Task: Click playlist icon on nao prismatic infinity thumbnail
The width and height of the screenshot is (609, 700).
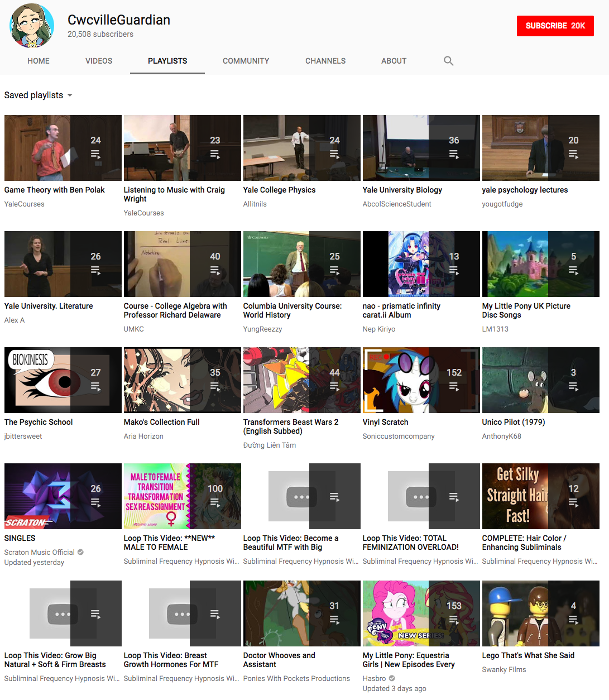Action: click(454, 271)
